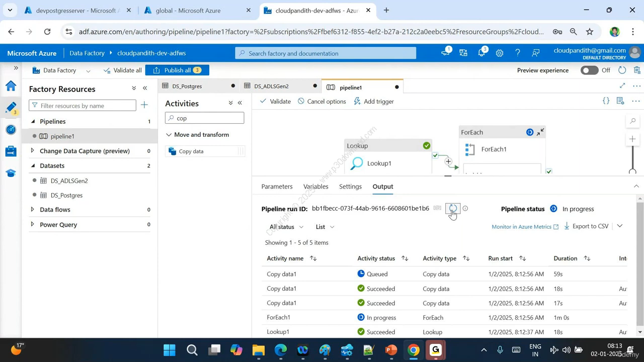
Task: Open the Variables tab
Action: click(x=315, y=187)
